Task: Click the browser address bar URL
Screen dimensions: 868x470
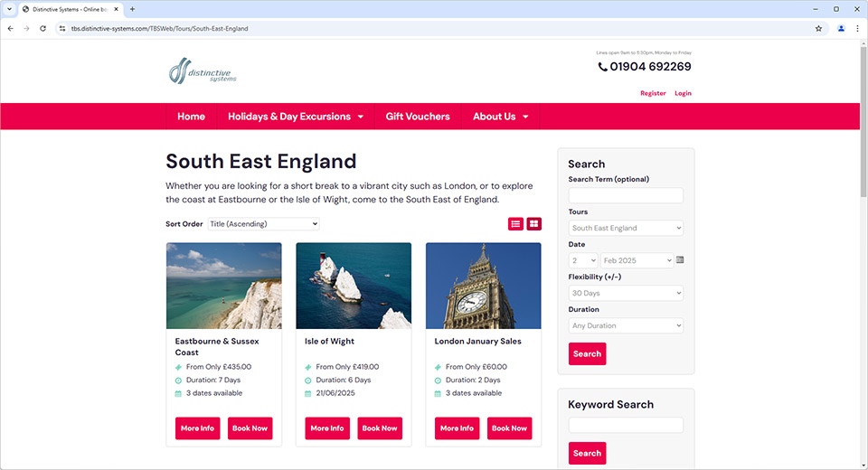Action: pos(159,28)
